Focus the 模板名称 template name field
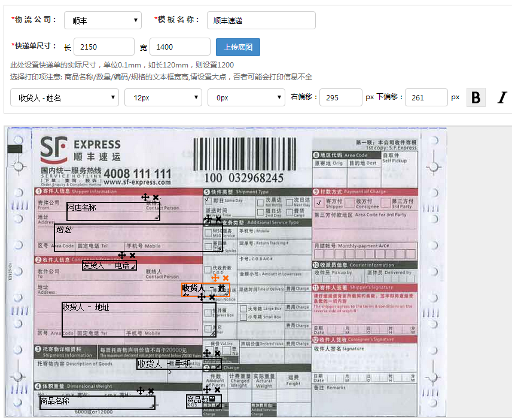The image size is (512, 420). (261, 20)
